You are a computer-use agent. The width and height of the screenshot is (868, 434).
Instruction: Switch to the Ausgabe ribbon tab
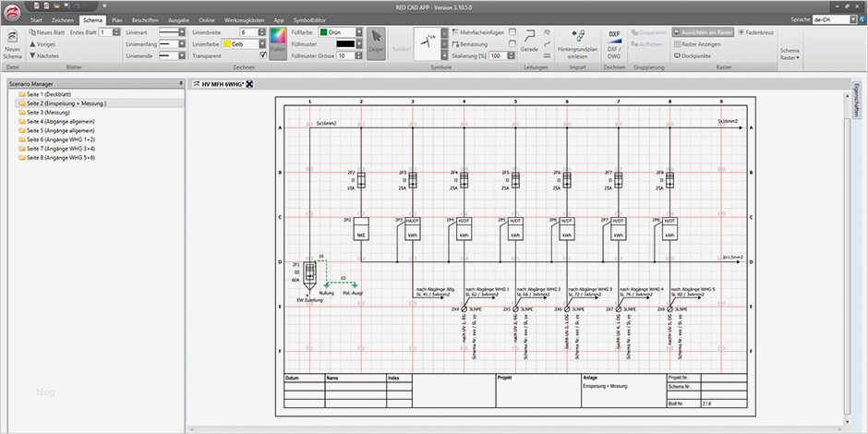point(179,20)
